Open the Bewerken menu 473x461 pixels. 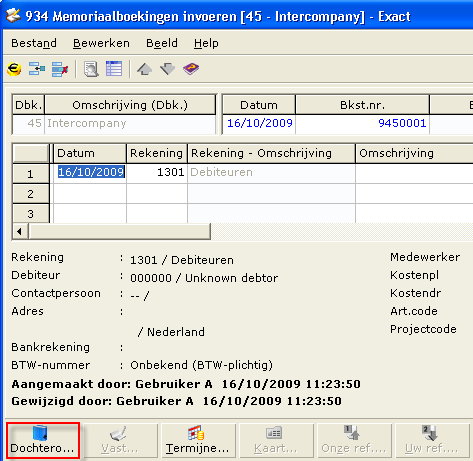[x=101, y=43]
